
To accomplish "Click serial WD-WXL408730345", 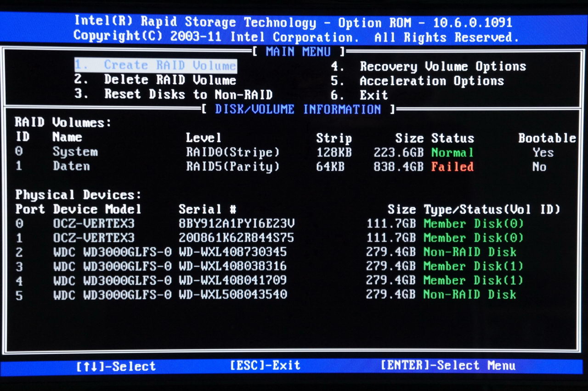I will click(x=233, y=252).
